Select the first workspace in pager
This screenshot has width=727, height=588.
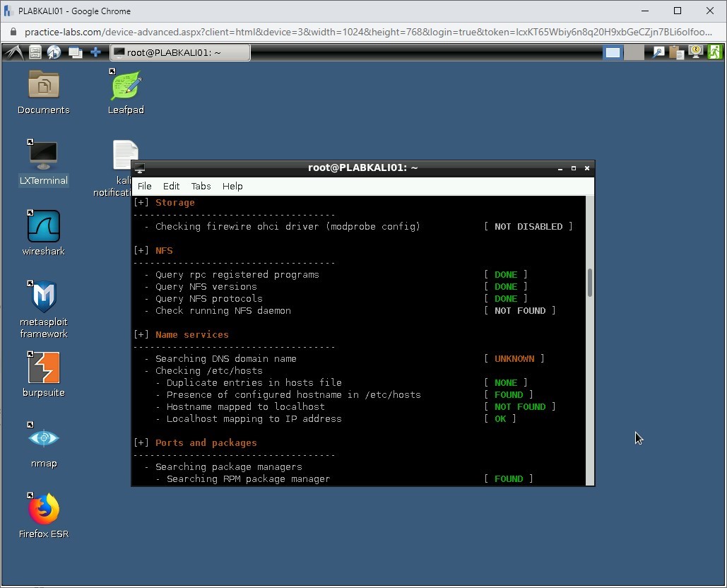point(613,52)
